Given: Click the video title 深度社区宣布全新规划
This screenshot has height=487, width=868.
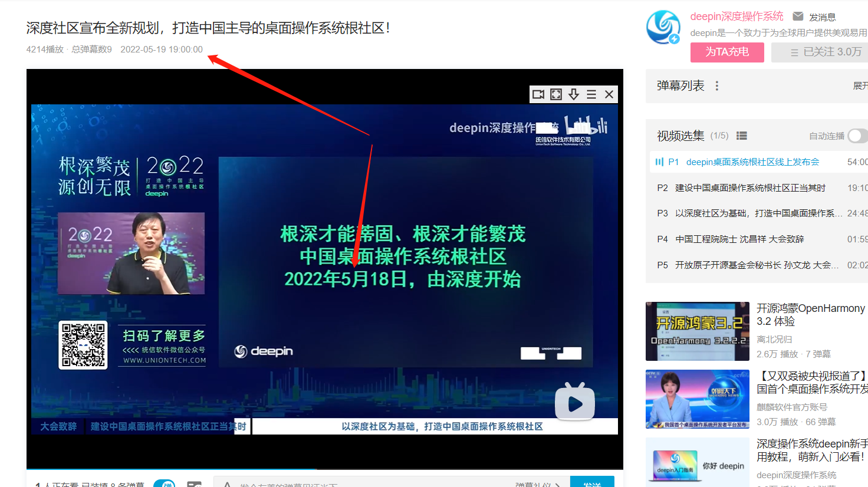Looking at the screenshot, I should click(x=208, y=28).
